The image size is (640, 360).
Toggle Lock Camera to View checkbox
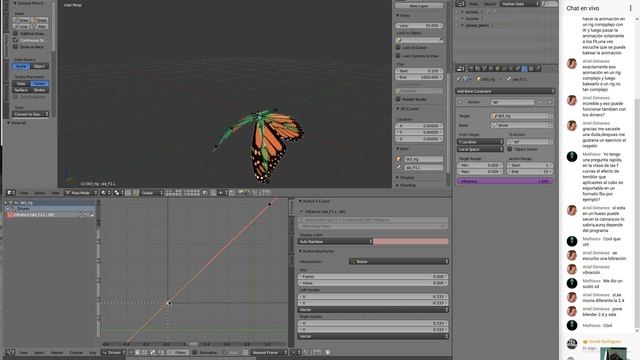pyautogui.click(x=398, y=56)
